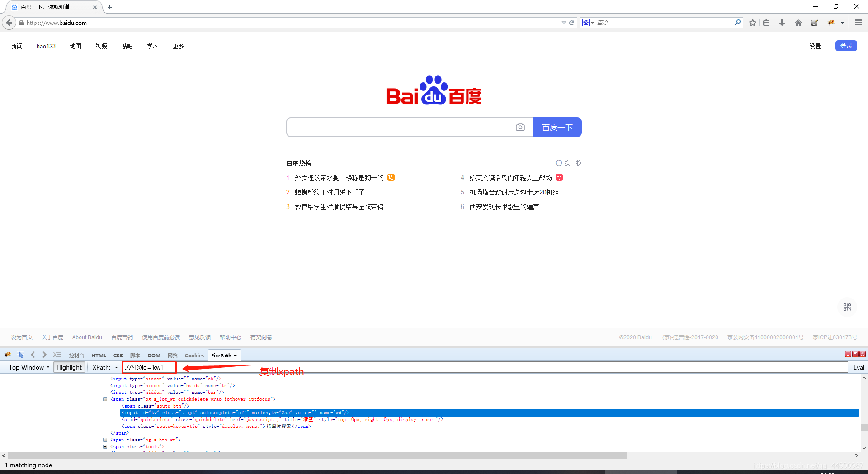
Task: Open the XPath selector type dropdown
Action: click(x=116, y=367)
